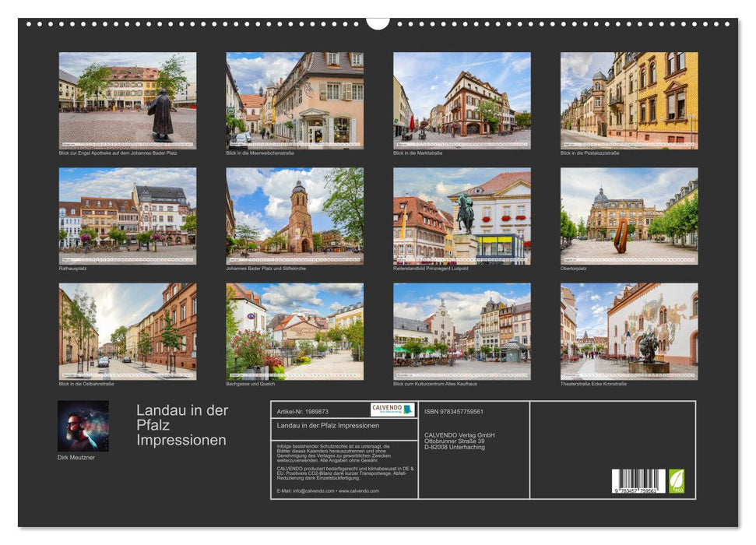Image resolution: width=756 pixels, height=545 pixels.
Task: Open the Theaterstraße Ecke Kronstraße photo
Action: pyautogui.click(x=628, y=331)
